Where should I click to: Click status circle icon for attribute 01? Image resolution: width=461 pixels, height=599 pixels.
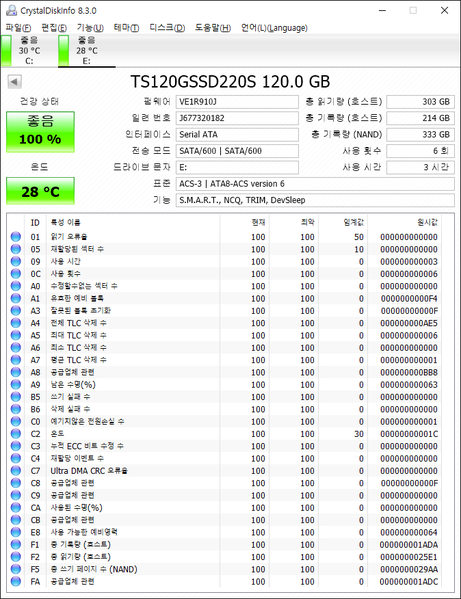click(x=16, y=237)
